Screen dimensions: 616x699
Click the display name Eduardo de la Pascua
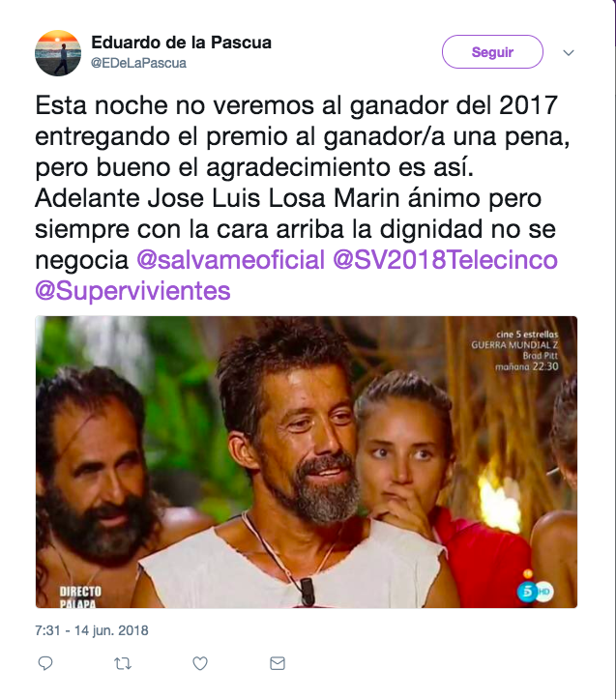click(181, 43)
